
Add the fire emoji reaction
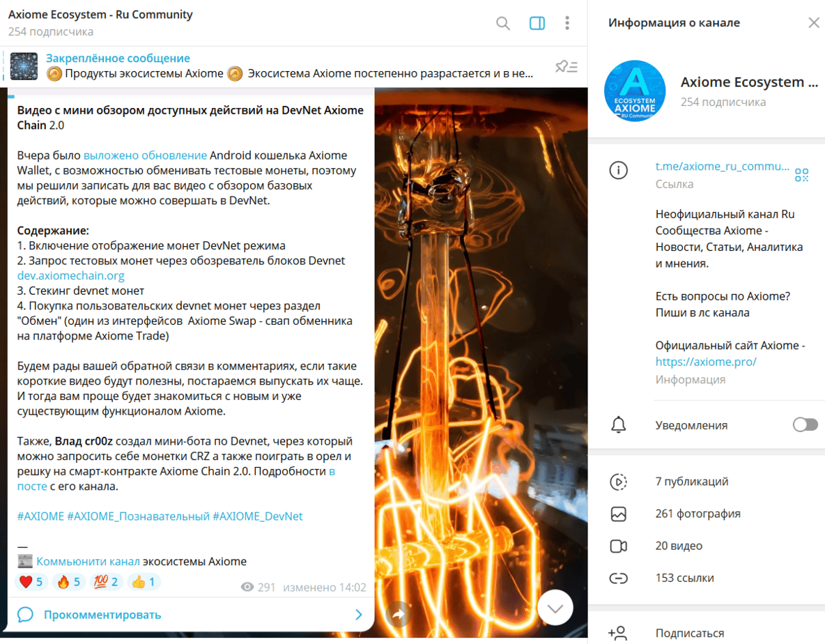tap(69, 582)
